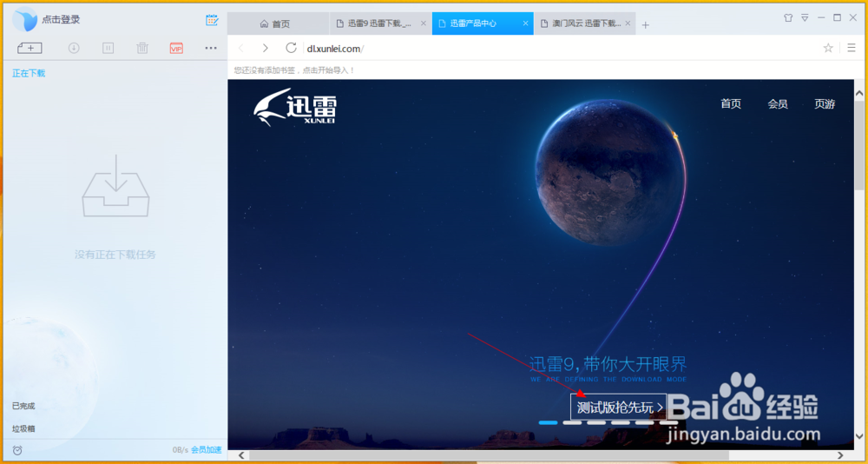
Task: Click the horizontal scrollbar right arrow
Action: 841,455
